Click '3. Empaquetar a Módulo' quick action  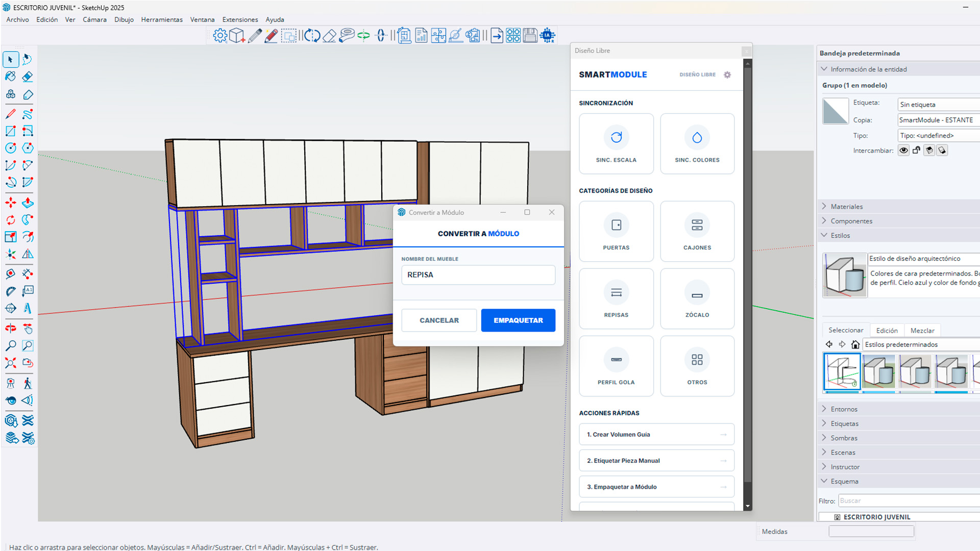656,487
